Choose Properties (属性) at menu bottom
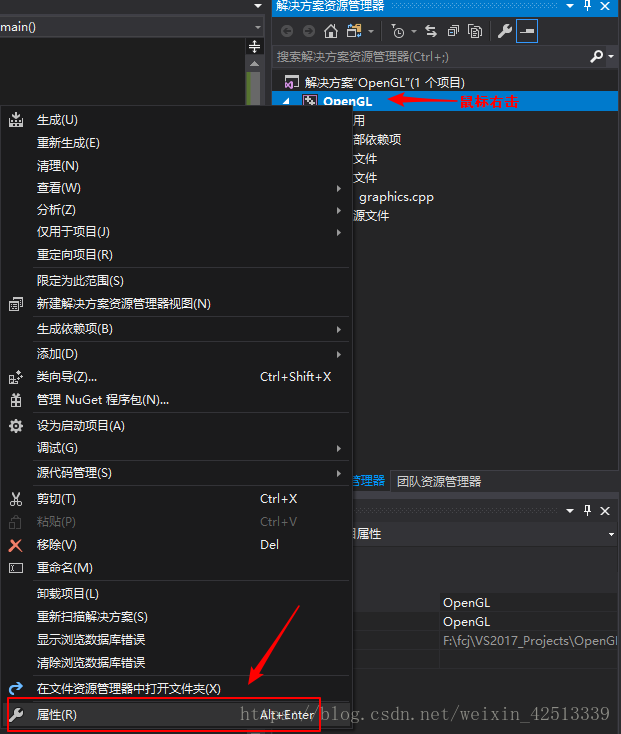The image size is (621, 734). coord(176,715)
